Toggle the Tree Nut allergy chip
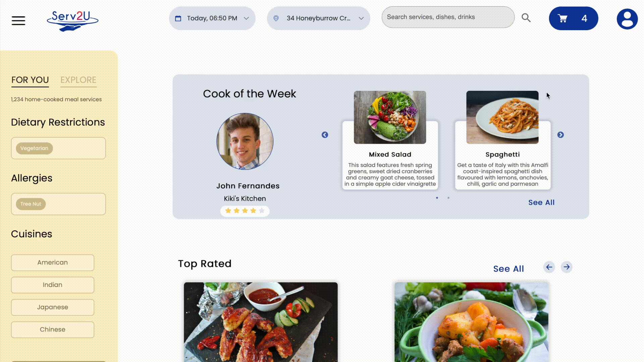Screen dimensions: 644x362 (x=31, y=204)
